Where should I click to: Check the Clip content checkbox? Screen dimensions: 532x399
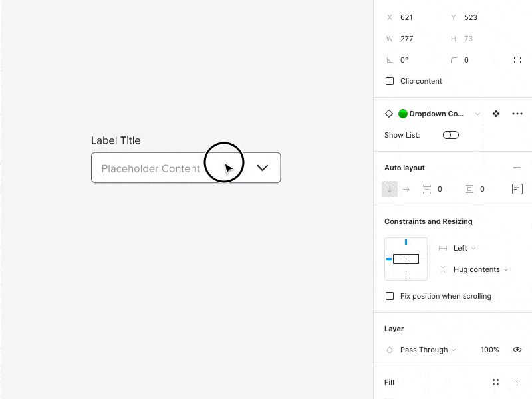click(390, 81)
